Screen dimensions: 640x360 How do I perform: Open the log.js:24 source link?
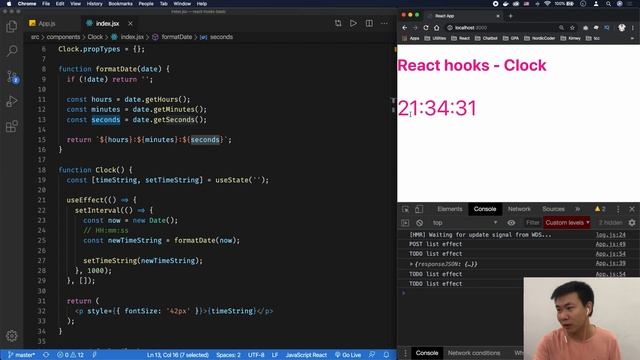pyautogui.click(x=610, y=235)
